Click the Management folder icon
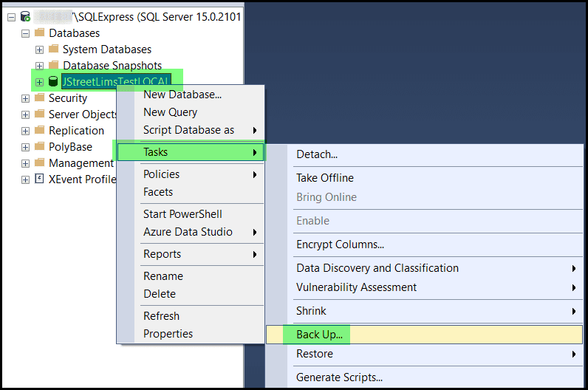Viewport: 588px width, 390px height. coord(40,162)
